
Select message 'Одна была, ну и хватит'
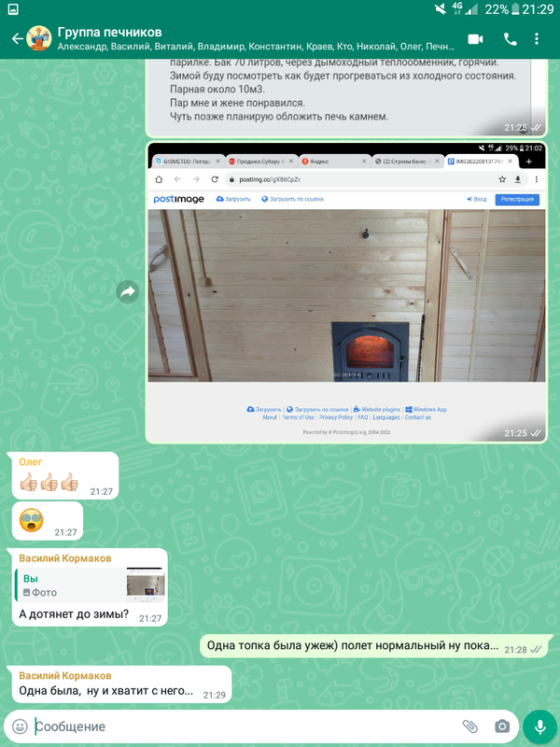click(121, 684)
